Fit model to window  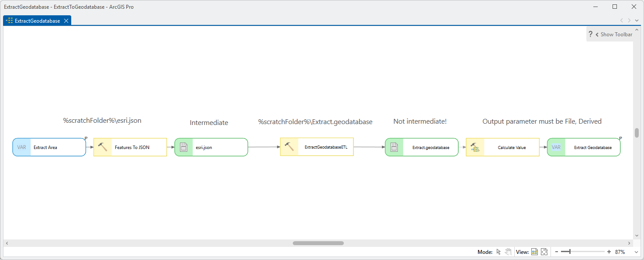pyautogui.click(x=544, y=252)
